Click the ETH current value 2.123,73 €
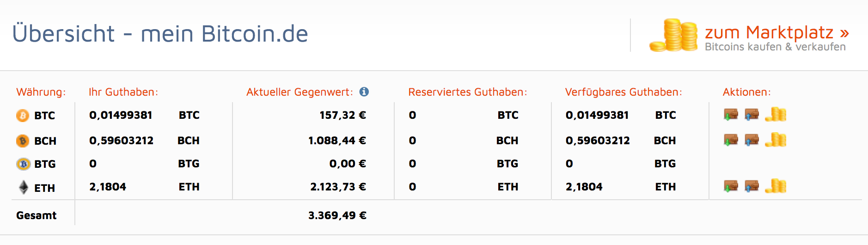The width and height of the screenshot is (868, 245). pos(338,187)
